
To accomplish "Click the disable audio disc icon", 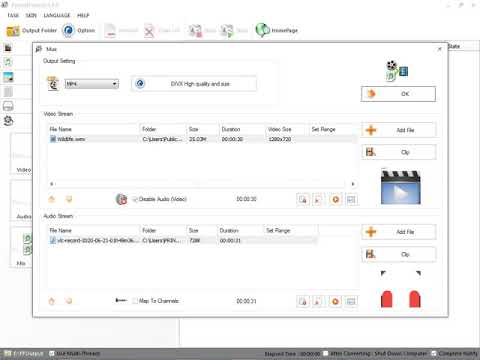I will coord(122,199).
